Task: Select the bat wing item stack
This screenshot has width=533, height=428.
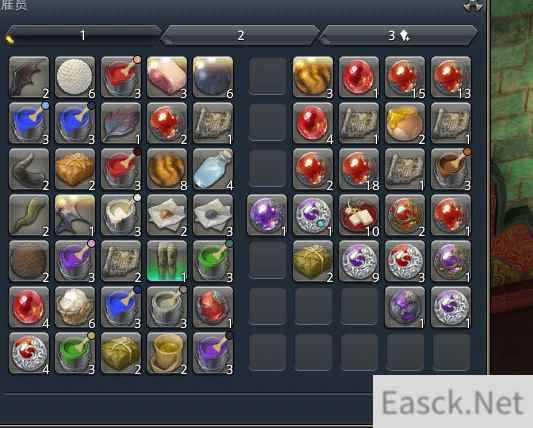Action: 29,77
